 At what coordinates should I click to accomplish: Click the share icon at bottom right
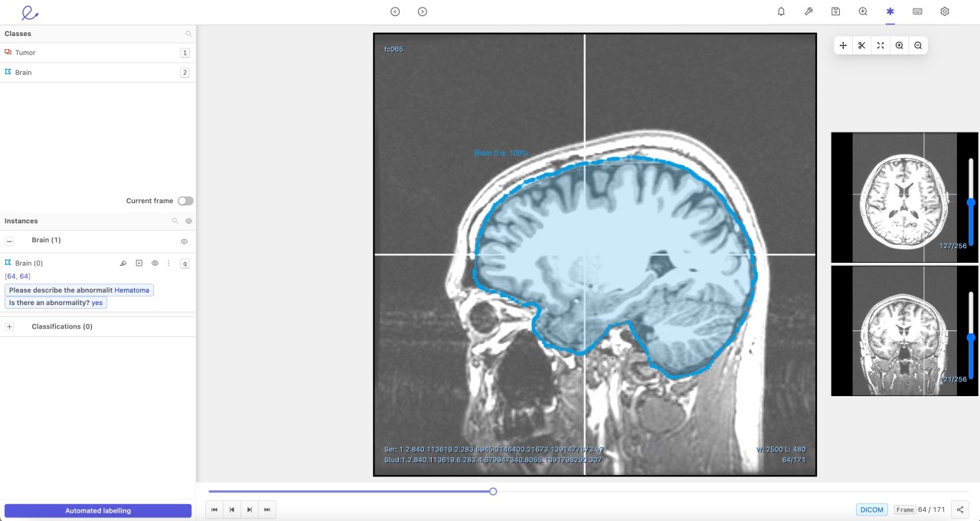pos(960,510)
